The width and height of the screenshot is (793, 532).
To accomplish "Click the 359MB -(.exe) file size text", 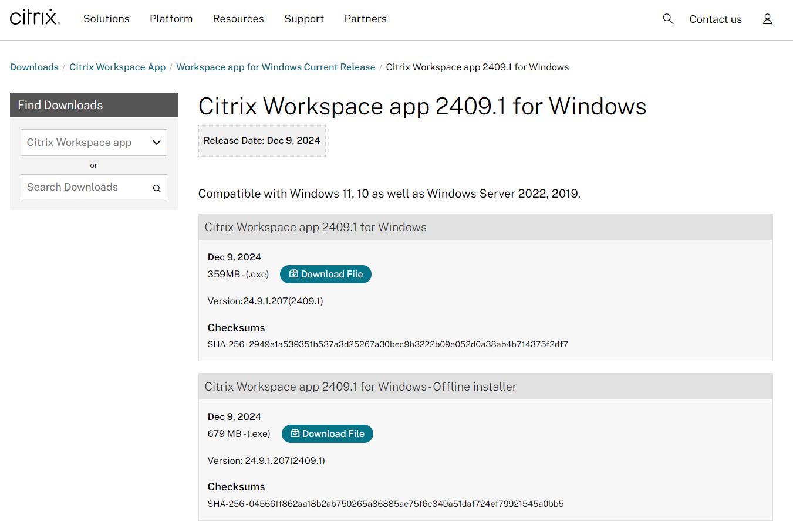I will [238, 274].
